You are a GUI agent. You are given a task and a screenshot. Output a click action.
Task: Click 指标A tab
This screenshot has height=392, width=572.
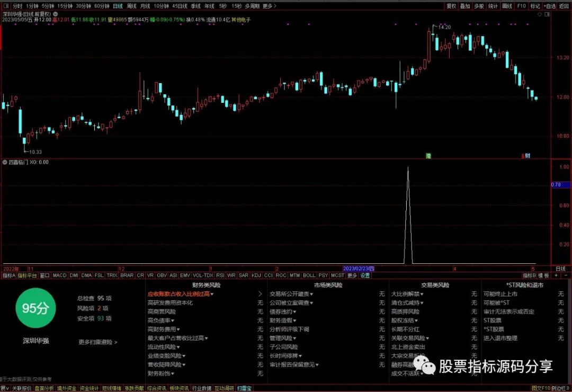9,275
